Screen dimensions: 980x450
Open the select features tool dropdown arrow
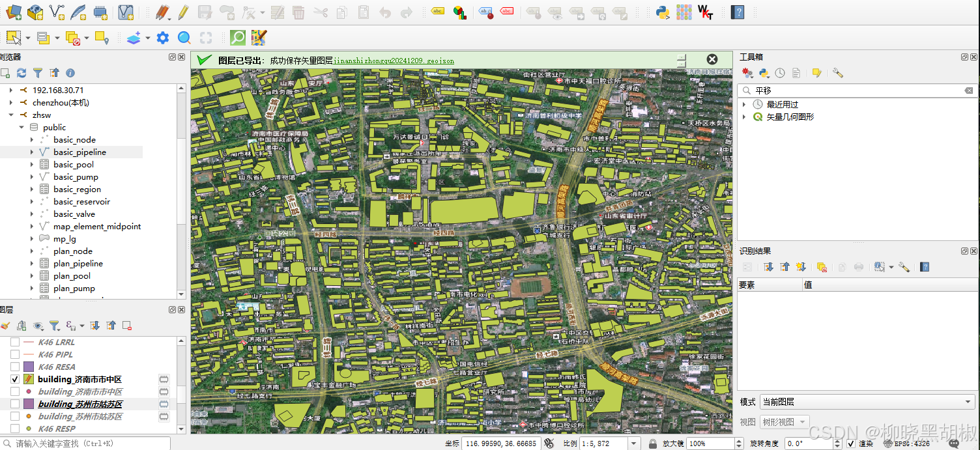pyautogui.click(x=29, y=38)
